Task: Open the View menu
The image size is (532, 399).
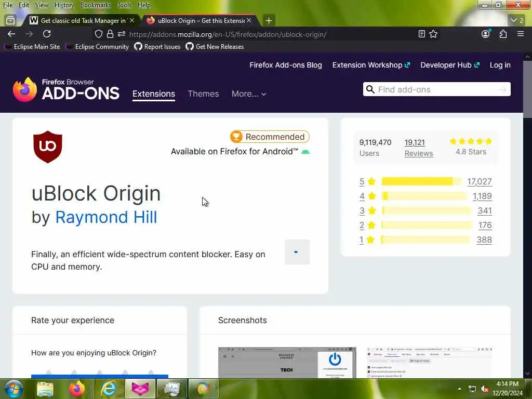Action: (x=42, y=5)
